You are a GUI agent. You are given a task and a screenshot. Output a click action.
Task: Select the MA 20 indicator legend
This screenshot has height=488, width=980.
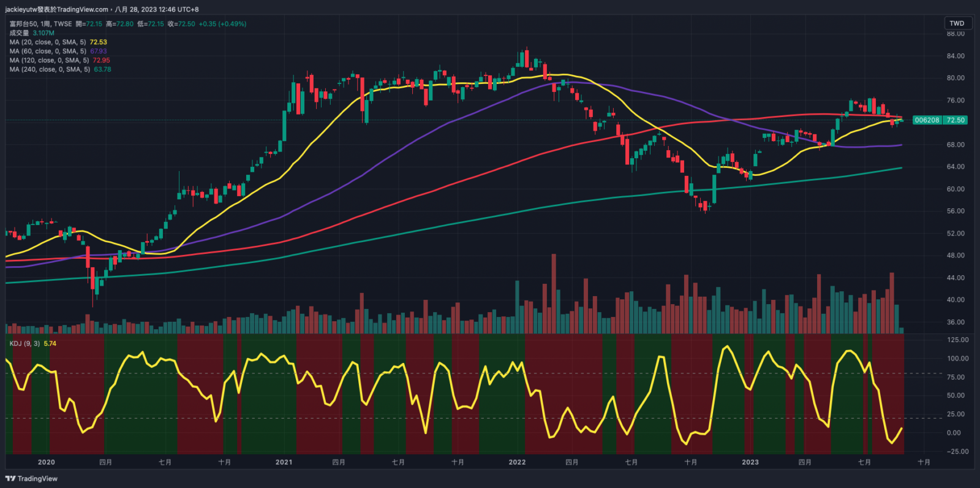[47, 42]
